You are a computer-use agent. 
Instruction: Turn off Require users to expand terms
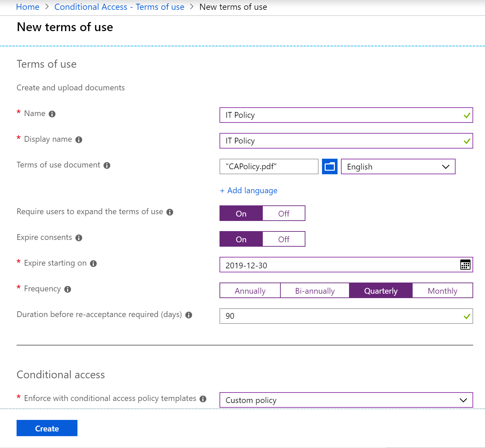click(x=283, y=214)
